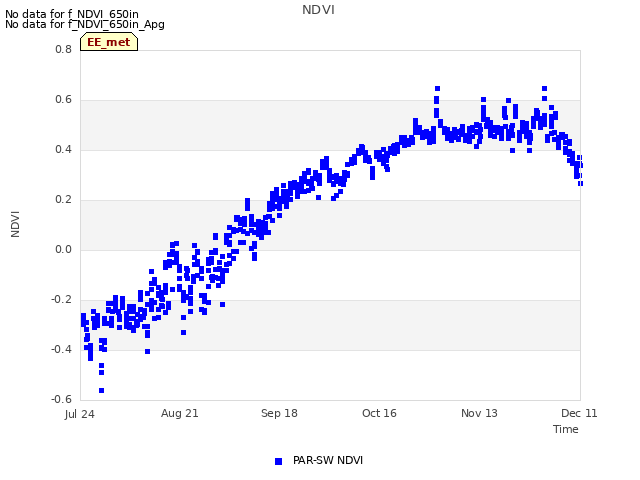
Task: Click the -0.6 y-axis tick label
Action: click(61, 399)
